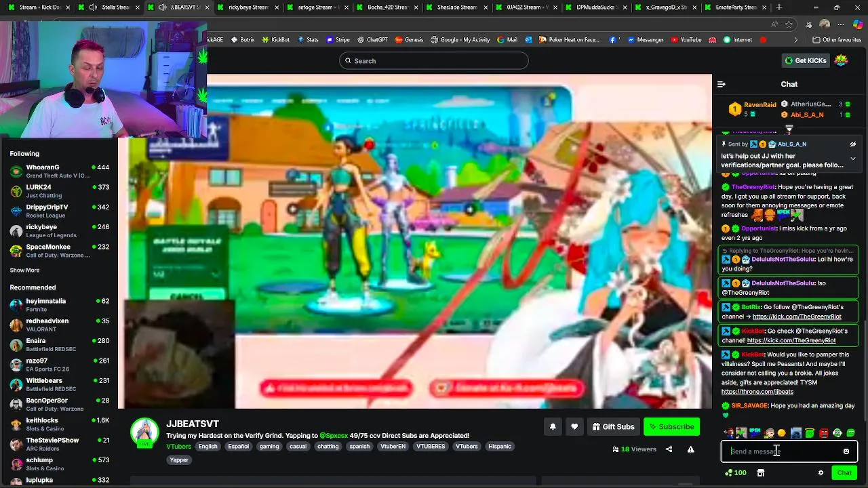868x488 pixels.
Task: Open the Mail bookmark
Action: click(x=507, y=40)
